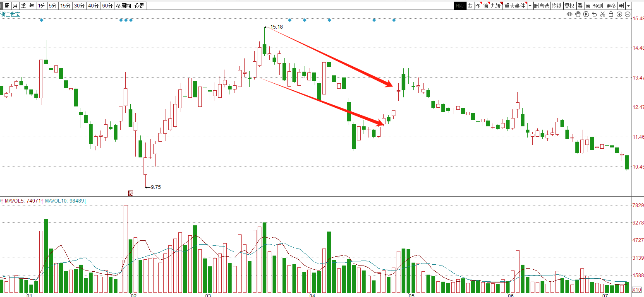Click the 发 button
644x297 pixels.
pyautogui.click(x=469, y=6)
